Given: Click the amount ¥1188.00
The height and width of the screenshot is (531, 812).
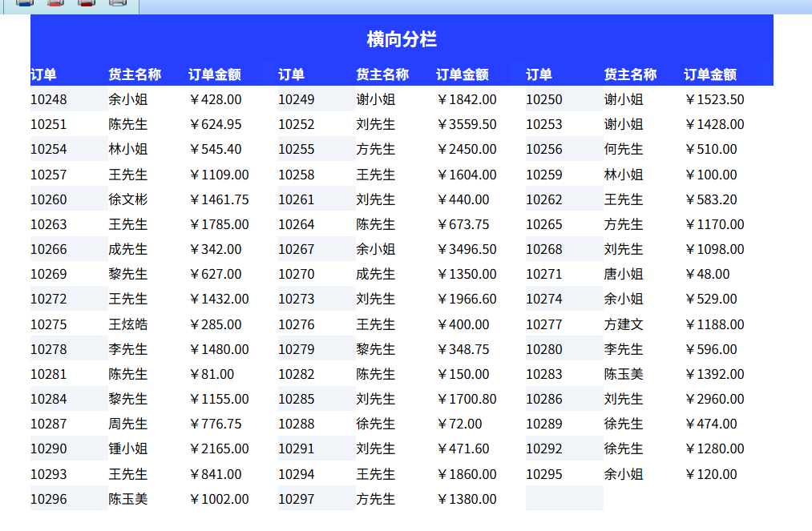Looking at the screenshot, I should [714, 324].
